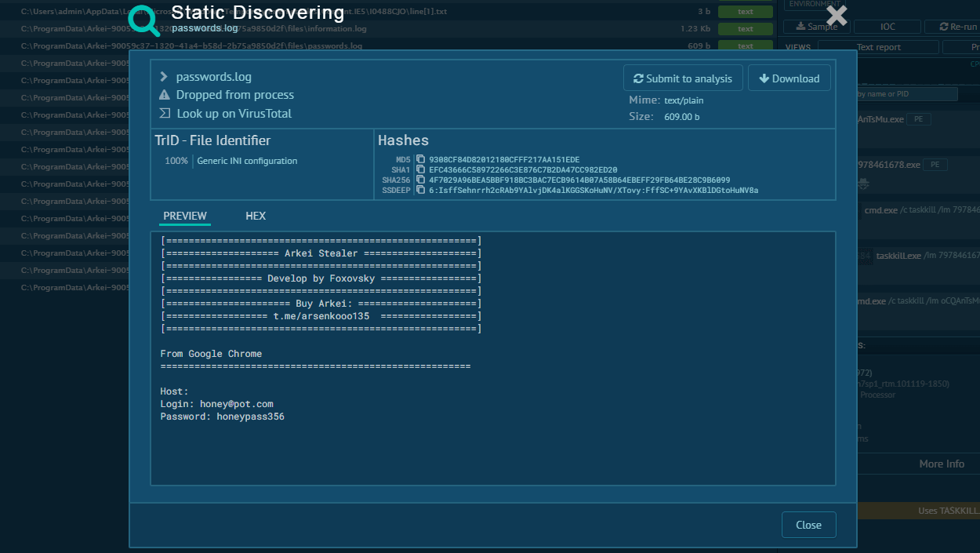Switch to the HEX tab
This screenshot has width=980, height=553.
[x=256, y=216]
